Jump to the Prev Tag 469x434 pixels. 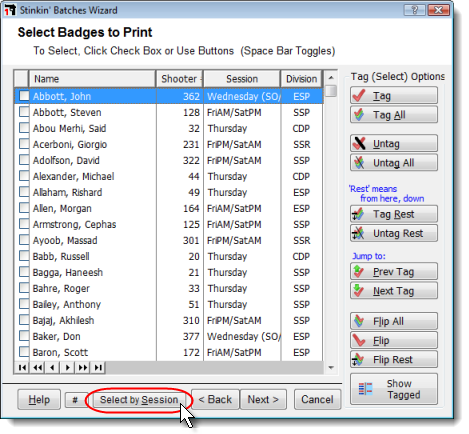pyautogui.click(x=394, y=272)
